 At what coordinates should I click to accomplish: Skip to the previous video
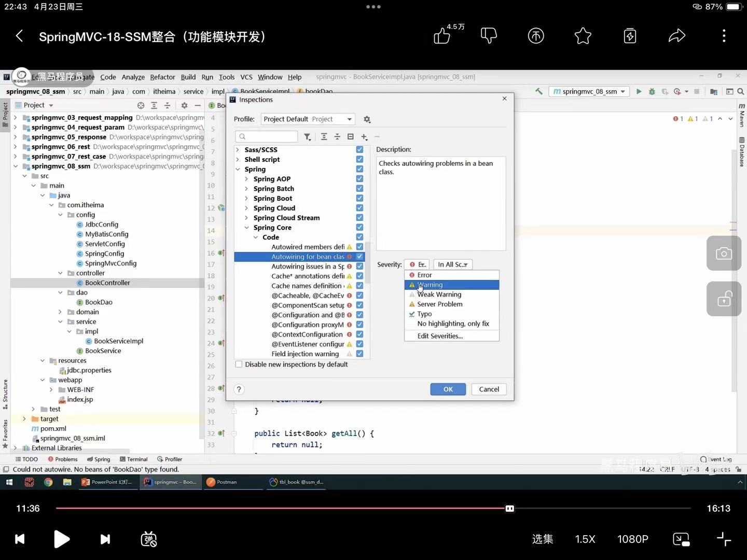[20, 539]
